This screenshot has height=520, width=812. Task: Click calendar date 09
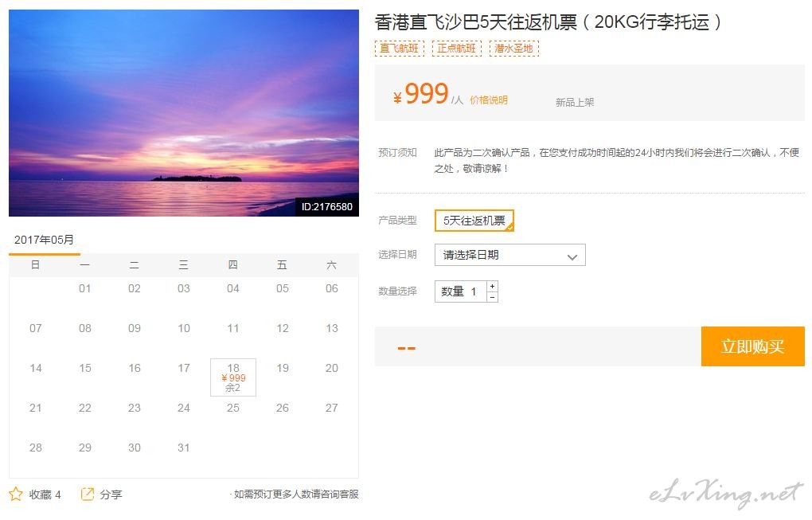[x=134, y=328]
